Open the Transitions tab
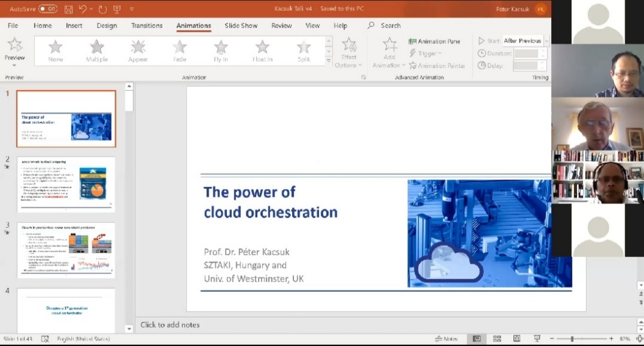This screenshot has width=644, height=346. point(146,26)
